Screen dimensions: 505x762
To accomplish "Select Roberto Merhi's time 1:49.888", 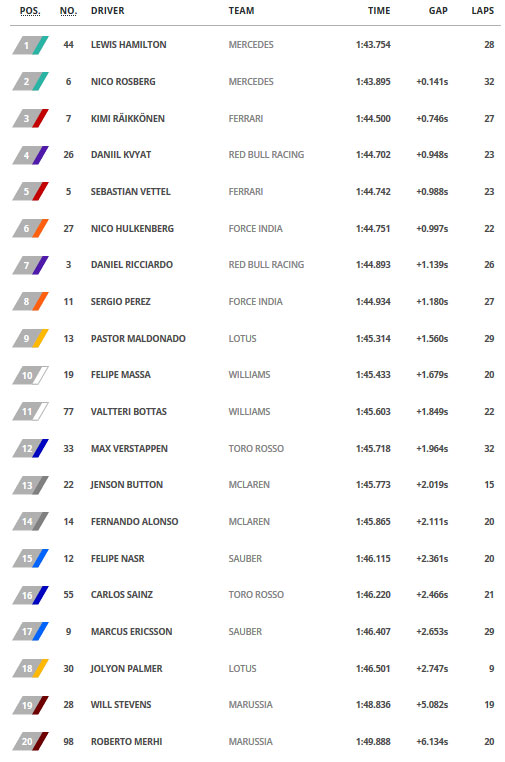I will 373,742.
